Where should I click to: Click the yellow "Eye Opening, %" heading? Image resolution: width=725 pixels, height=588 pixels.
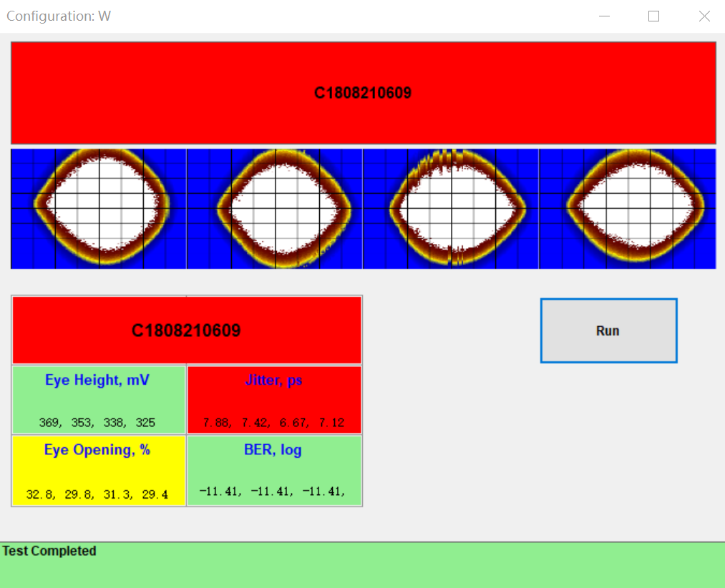tap(97, 451)
